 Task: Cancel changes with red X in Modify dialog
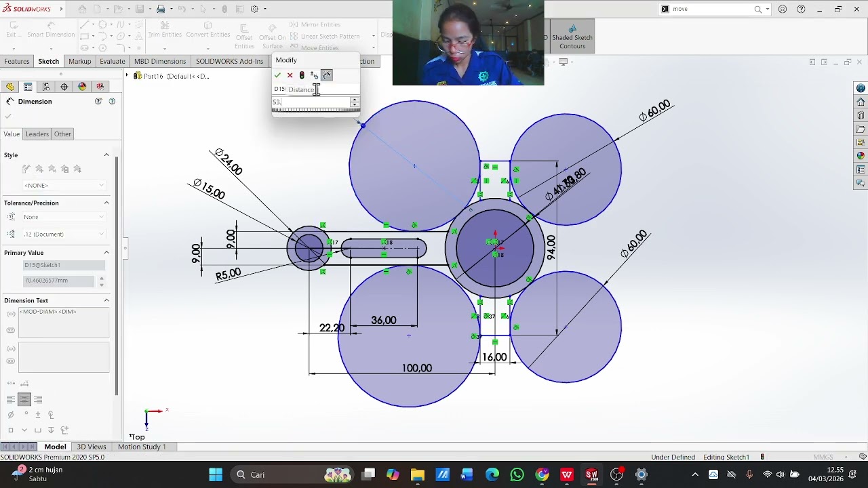point(290,75)
